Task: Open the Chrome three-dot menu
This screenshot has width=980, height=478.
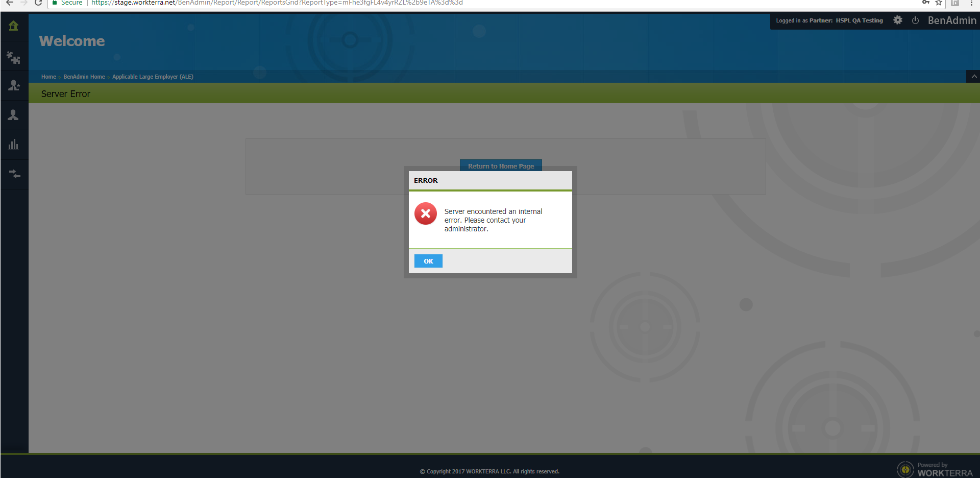Action: coord(971,3)
